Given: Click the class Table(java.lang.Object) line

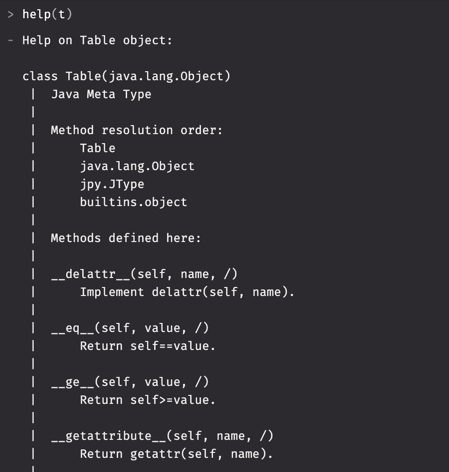Looking at the screenshot, I should pyautogui.click(x=126, y=76).
